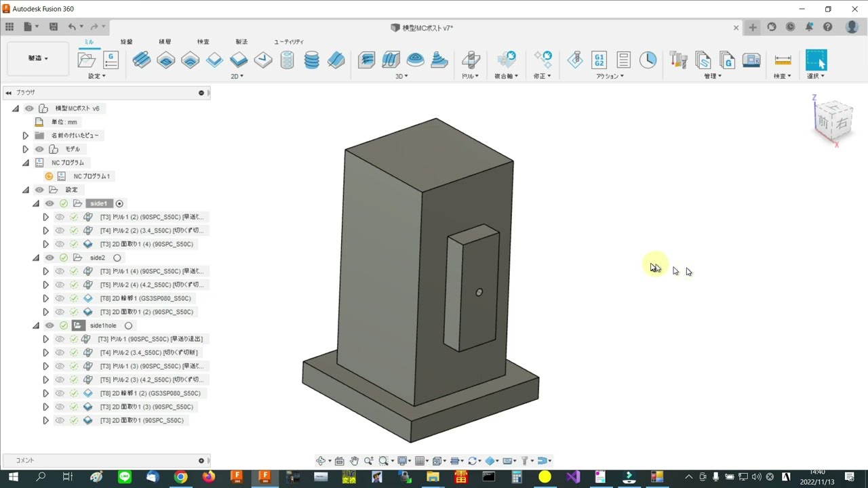Open Chrome from the taskbar
The image size is (868, 488).
180,477
